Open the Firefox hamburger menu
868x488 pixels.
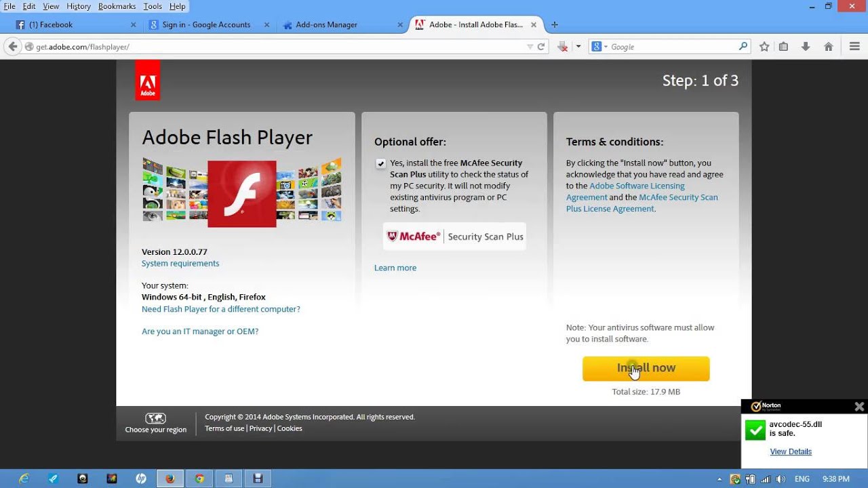pos(854,47)
